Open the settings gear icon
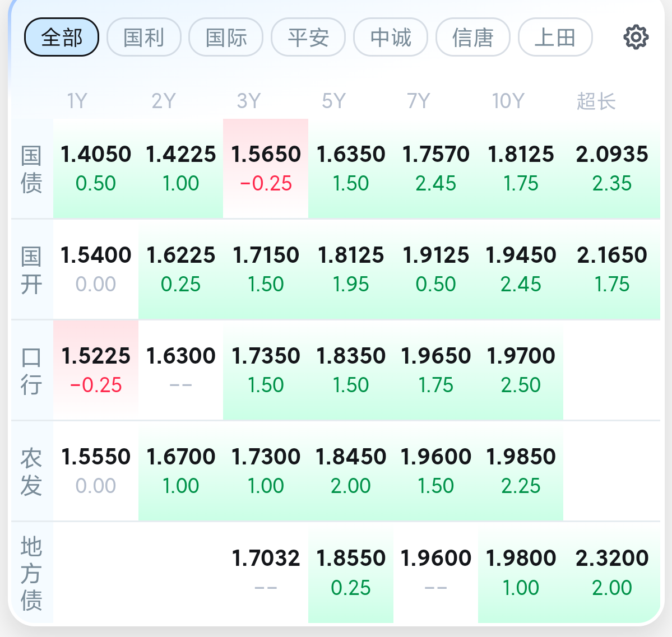Screen dimensions: 672x637 pyautogui.click(x=636, y=38)
